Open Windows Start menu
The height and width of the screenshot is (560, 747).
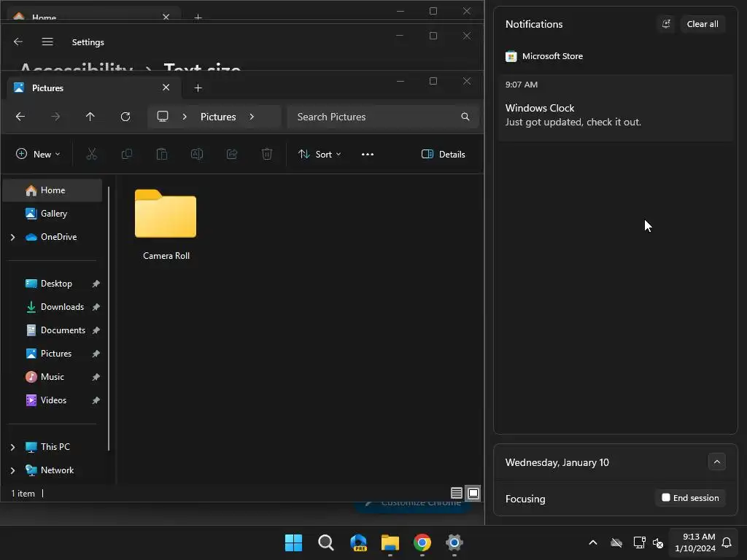coord(293,542)
